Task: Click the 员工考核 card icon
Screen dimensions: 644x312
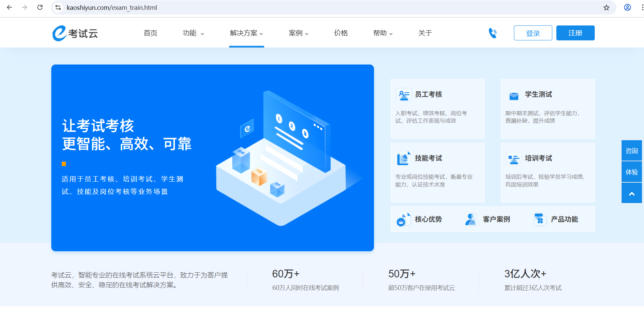Action: [404, 95]
